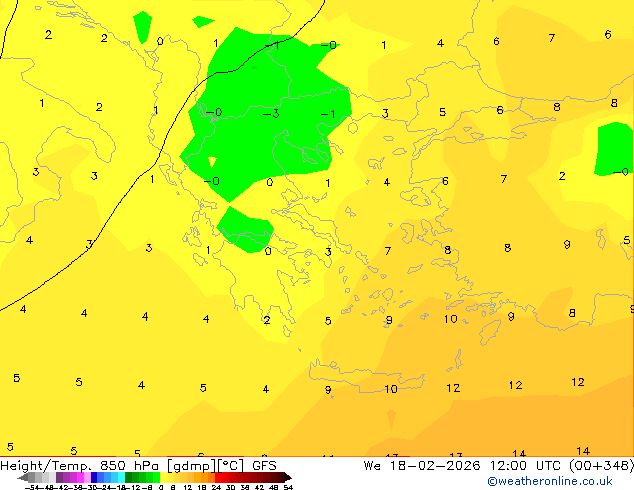Open the weatheronline.co.uk copyright link
The image size is (634, 490).
pyautogui.click(x=550, y=481)
